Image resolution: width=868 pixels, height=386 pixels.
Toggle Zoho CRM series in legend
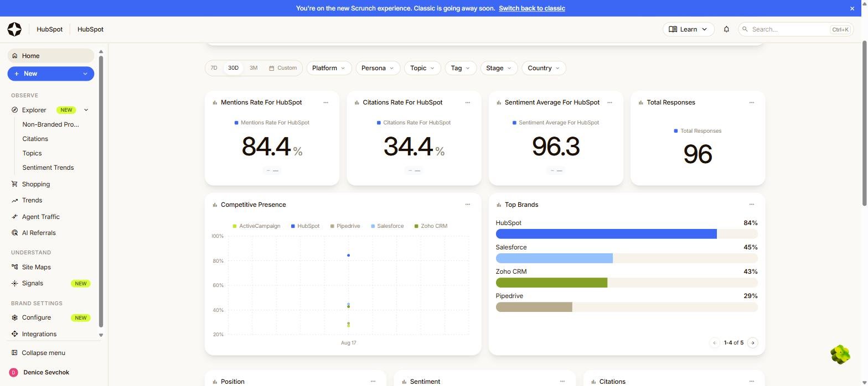tap(431, 226)
